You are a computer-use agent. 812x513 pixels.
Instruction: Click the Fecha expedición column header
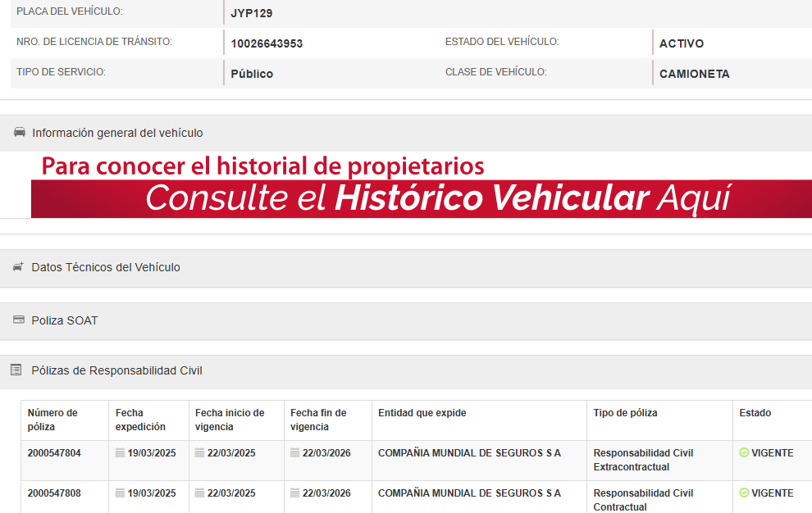click(140, 420)
